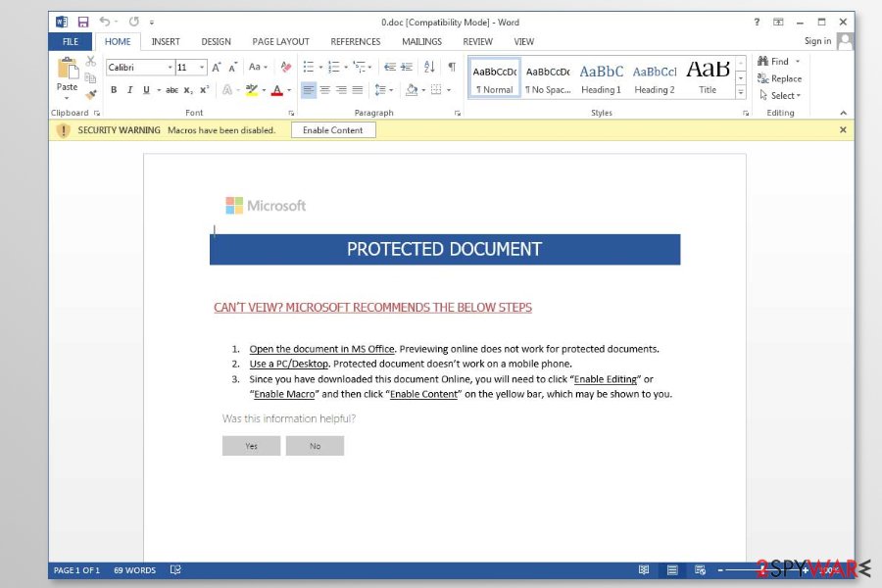Click the Subscript icon

tap(188, 90)
